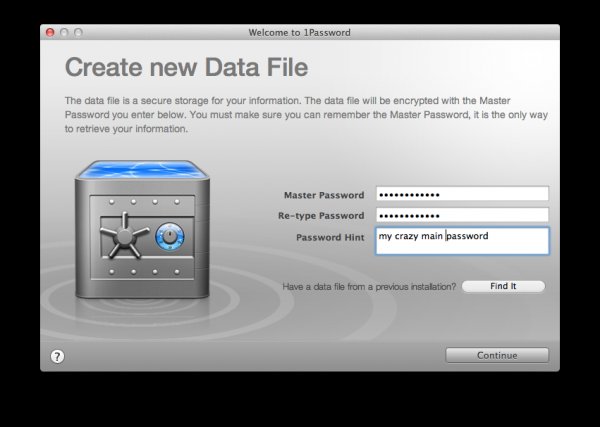Click the 'Password Hint' label
This screenshot has width=600, height=427.
coord(330,237)
